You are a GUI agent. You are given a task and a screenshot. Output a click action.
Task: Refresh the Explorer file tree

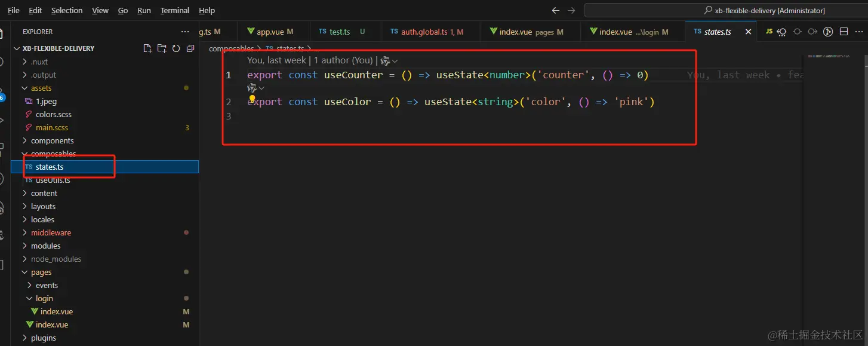point(176,48)
